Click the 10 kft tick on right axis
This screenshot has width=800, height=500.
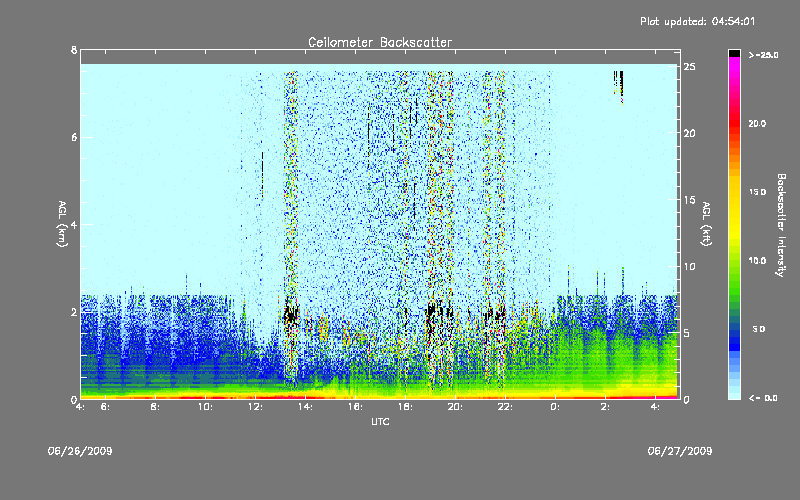pos(689,266)
